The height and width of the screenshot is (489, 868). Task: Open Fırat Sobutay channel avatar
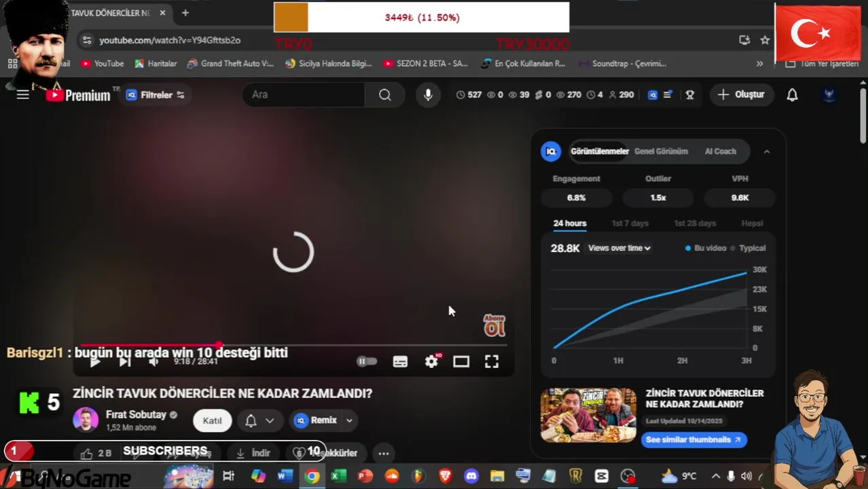[86, 420]
